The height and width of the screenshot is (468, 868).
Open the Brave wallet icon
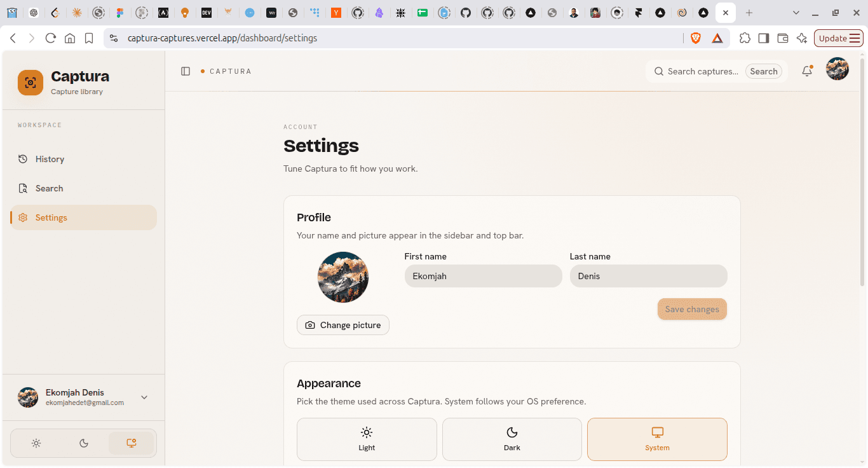point(783,38)
